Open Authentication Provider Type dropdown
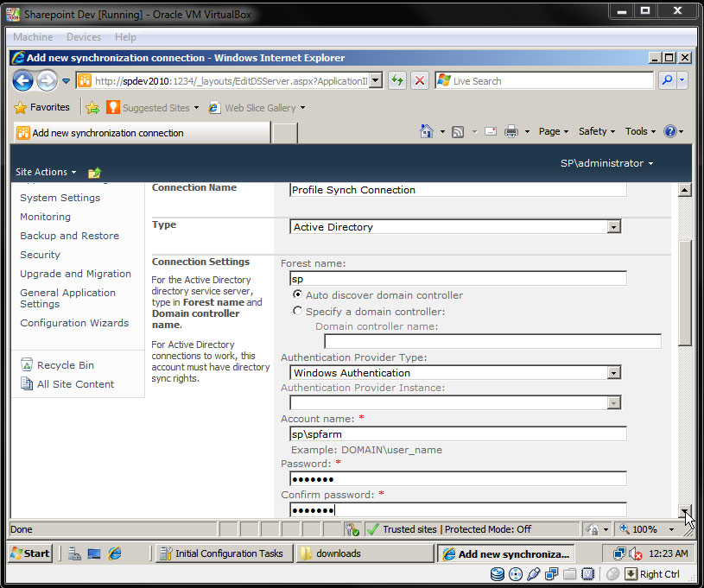This screenshot has height=588, width=704. coord(613,372)
